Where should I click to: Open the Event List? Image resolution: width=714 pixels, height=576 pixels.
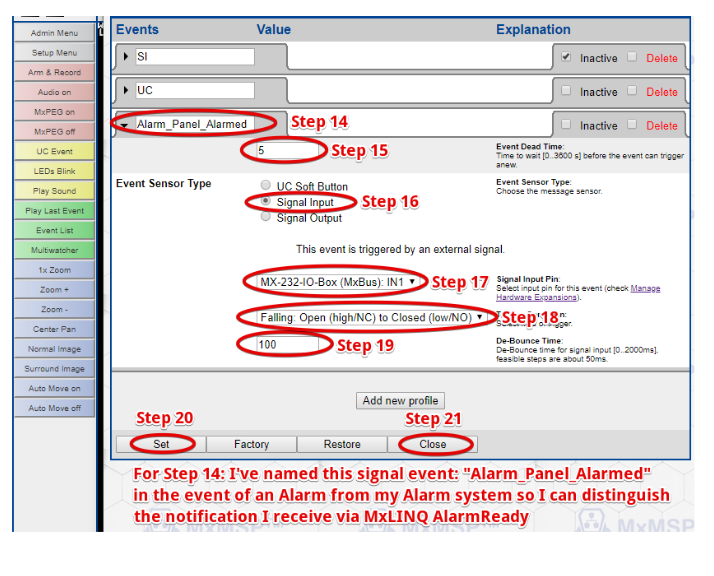54,230
